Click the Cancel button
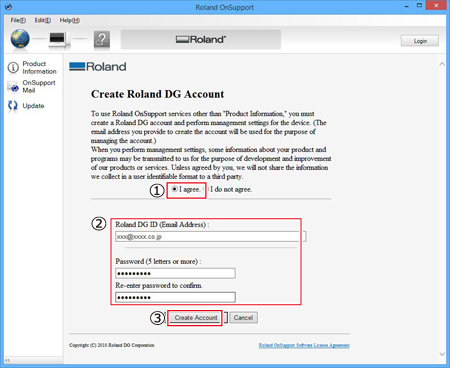 coord(243,318)
